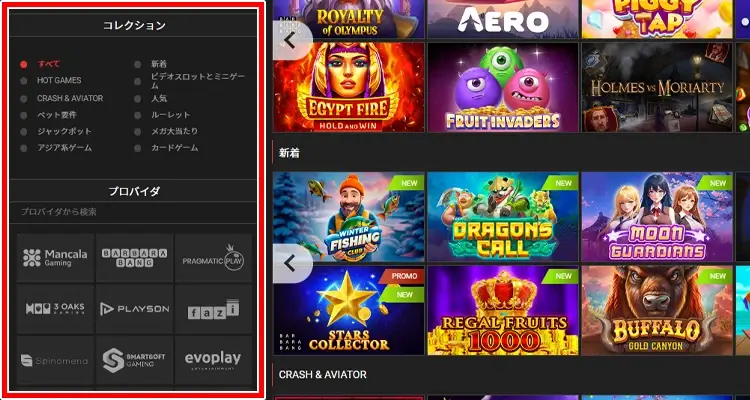This screenshot has width=750, height=400.
Task: Launch the Fruit Invaders game
Action: (x=503, y=87)
